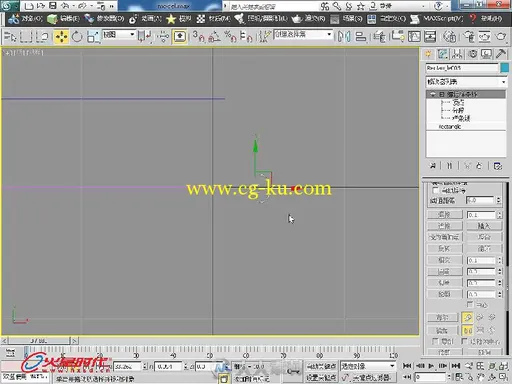Select the Select and Rotate tool
Viewport: 512px width, 384px height.
point(77,37)
